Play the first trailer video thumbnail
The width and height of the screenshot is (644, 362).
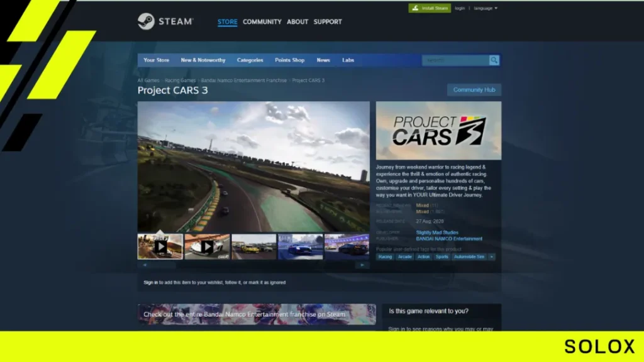pyautogui.click(x=160, y=246)
